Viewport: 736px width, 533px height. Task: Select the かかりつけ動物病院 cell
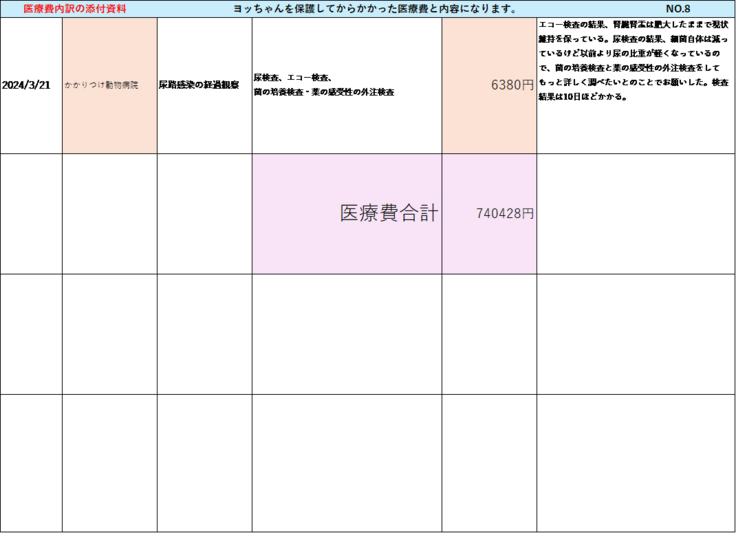click(x=109, y=86)
